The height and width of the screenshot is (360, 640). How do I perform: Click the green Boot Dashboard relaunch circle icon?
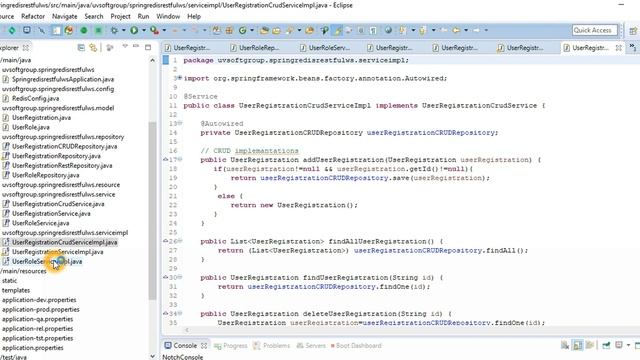(x=84, y=30)
